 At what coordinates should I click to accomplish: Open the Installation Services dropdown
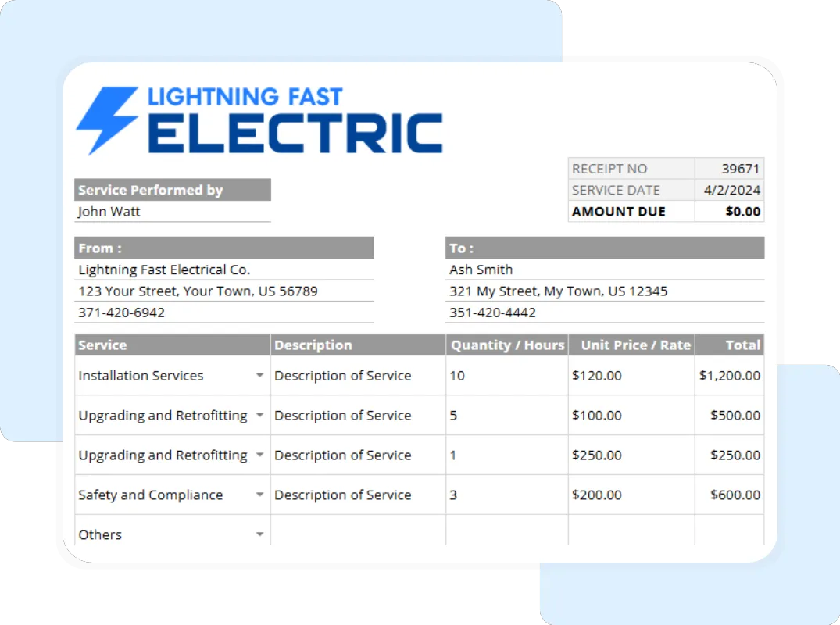(x=259, y=375)
